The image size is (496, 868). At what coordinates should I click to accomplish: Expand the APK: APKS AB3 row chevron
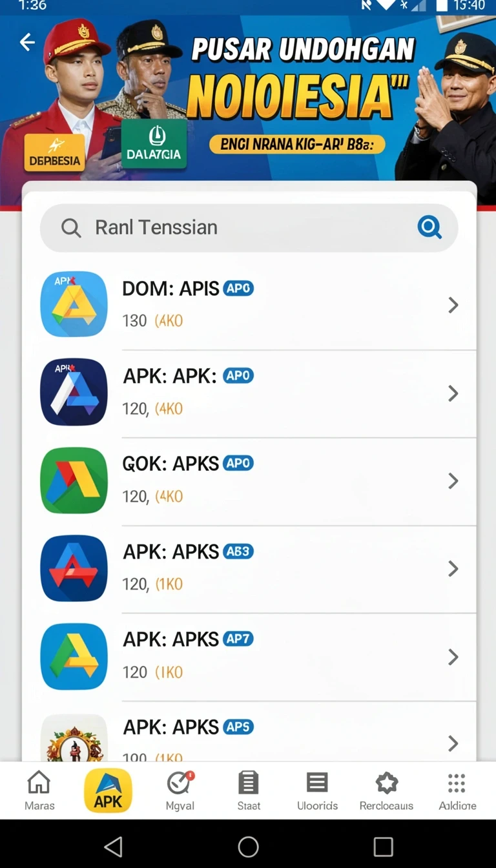453,569
